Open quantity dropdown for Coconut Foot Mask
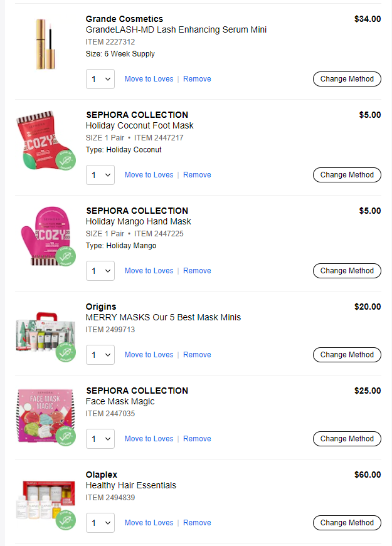Viewport: 392px width, 546px height. 100,175
